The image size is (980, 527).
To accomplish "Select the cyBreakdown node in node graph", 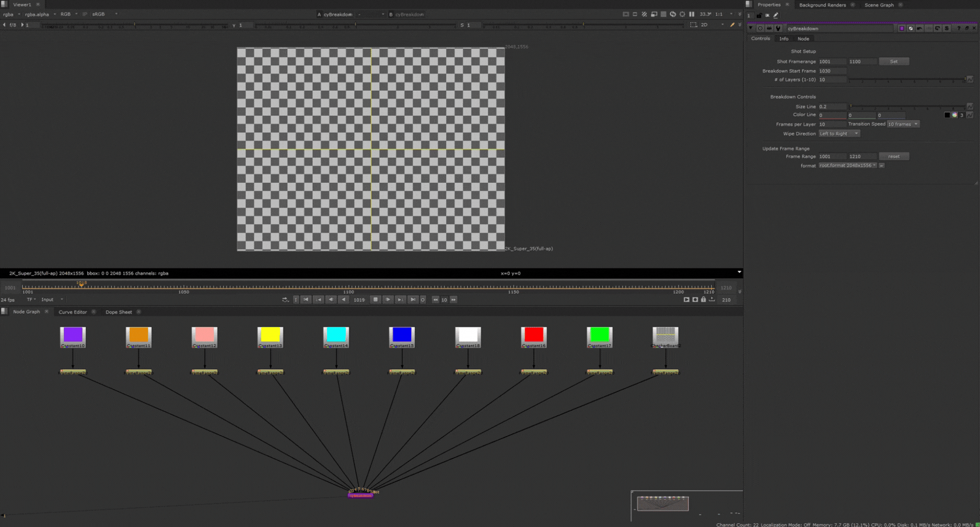I will coord(360,495).
